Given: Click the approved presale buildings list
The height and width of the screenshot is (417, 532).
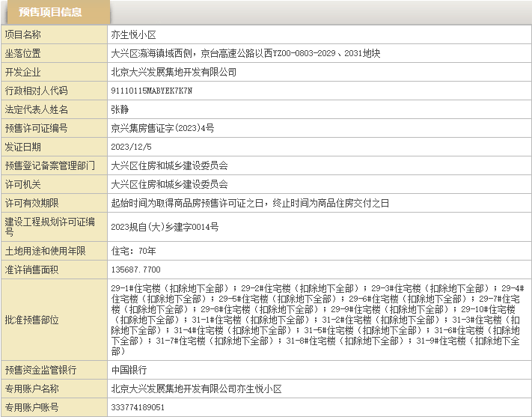Looking at the screenshot, I should (x=317, y=319).
